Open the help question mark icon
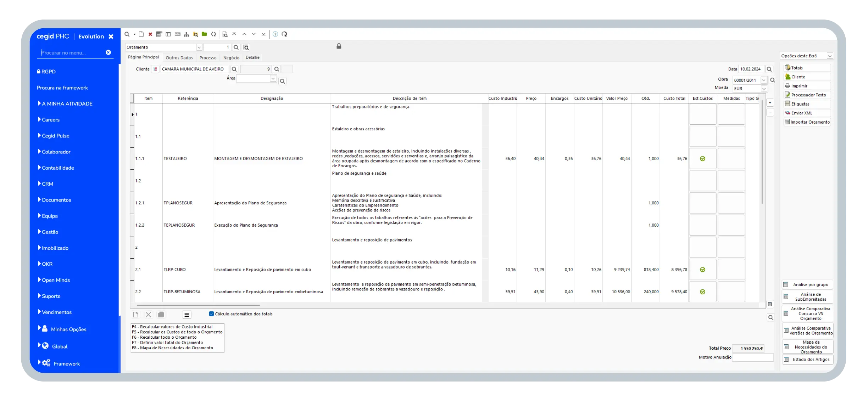The image size is (868, 401). (x=275, y=34)
